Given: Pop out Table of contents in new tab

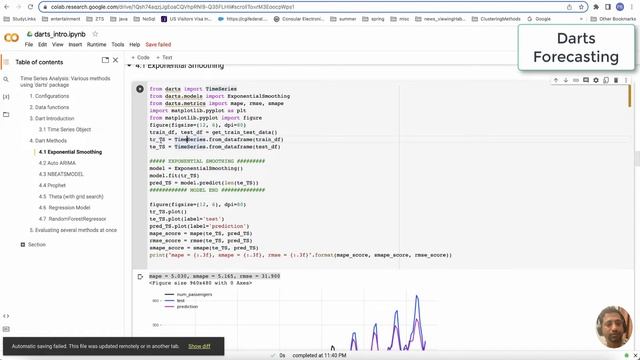Looking at the screenshot, I should (105, 60).
